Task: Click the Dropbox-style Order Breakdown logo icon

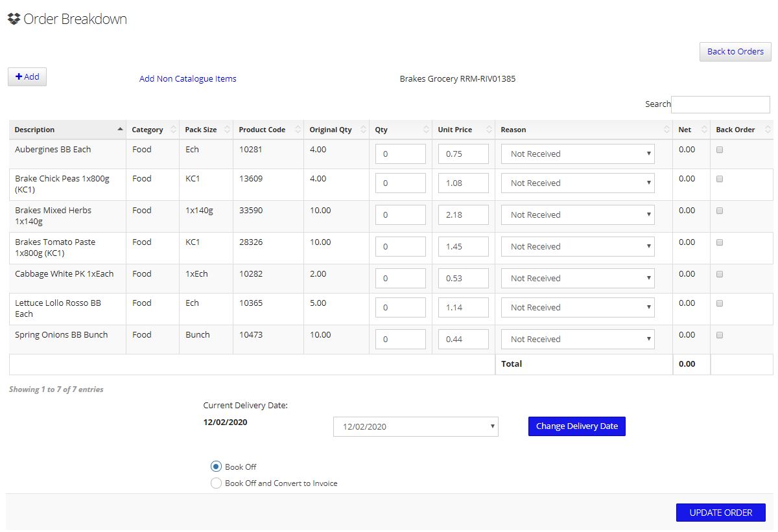Action: (14, 19)
